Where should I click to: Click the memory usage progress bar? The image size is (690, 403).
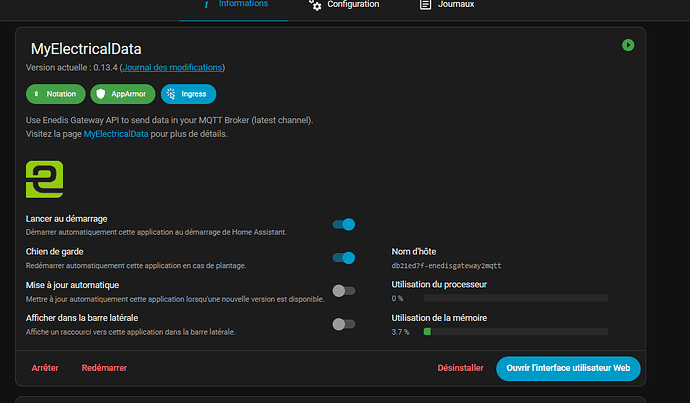[x=515, y=331]
